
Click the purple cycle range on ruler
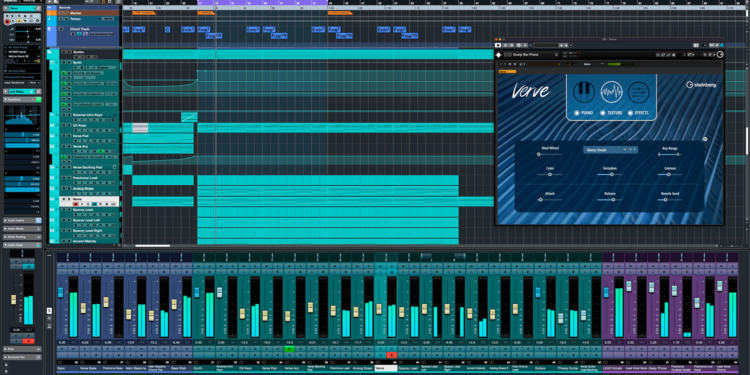coord(263,2)
